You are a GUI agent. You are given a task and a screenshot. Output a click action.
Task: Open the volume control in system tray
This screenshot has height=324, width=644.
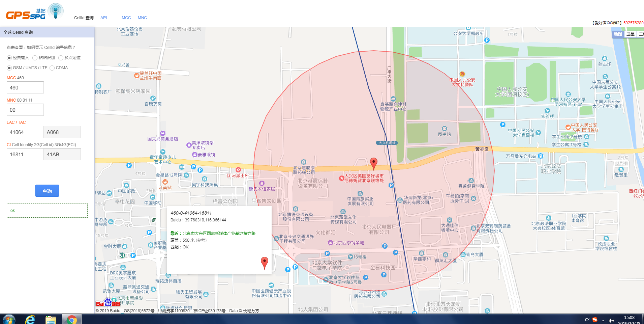pos(611,320)
